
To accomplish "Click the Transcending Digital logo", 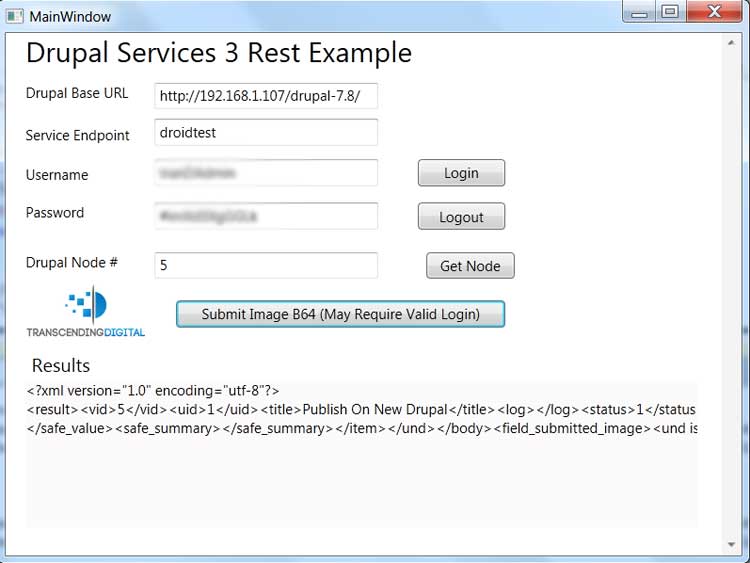I will tap(86, 312).
